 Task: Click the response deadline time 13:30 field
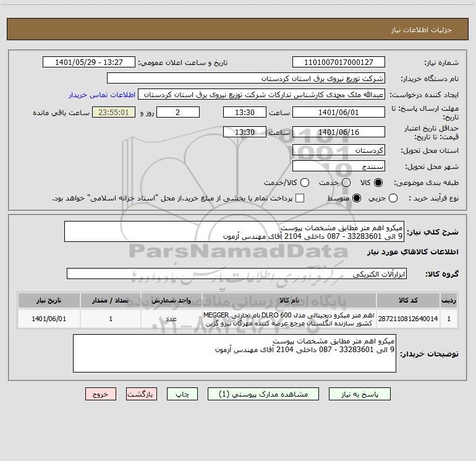coord(245,112)
